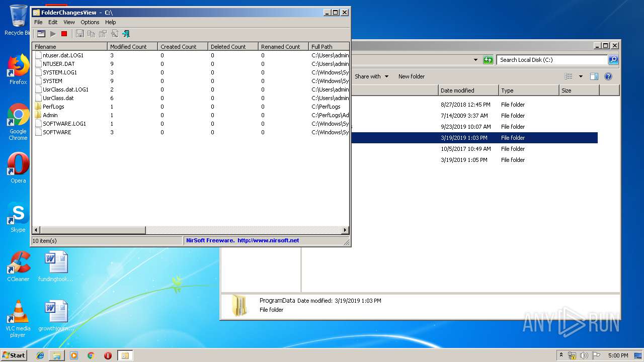Click the scroll left arrow in FolderChangesView

[x=36, y=230]
